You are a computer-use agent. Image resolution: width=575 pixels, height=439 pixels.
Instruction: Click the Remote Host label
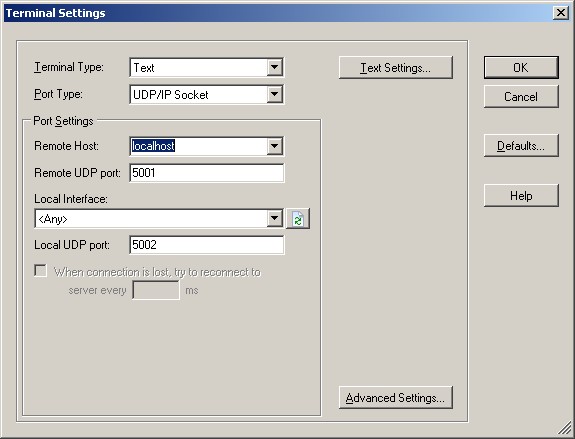(66, 146)
